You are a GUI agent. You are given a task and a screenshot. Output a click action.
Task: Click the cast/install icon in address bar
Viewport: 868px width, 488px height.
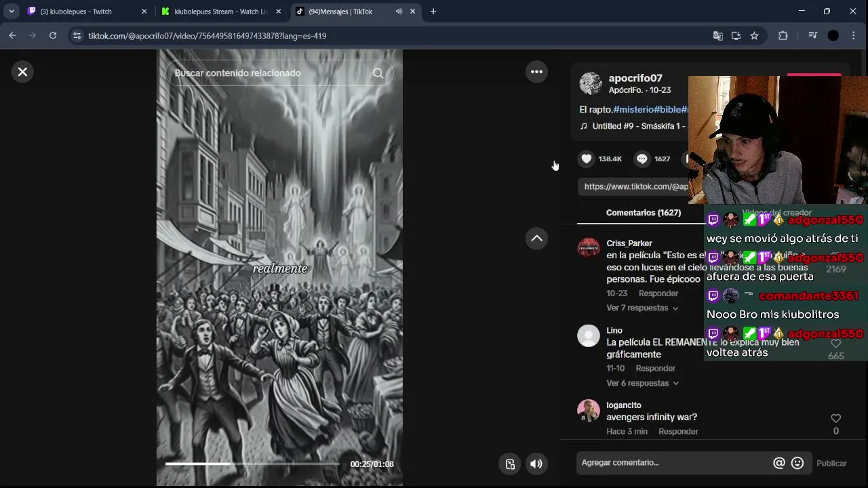[736, 36]
